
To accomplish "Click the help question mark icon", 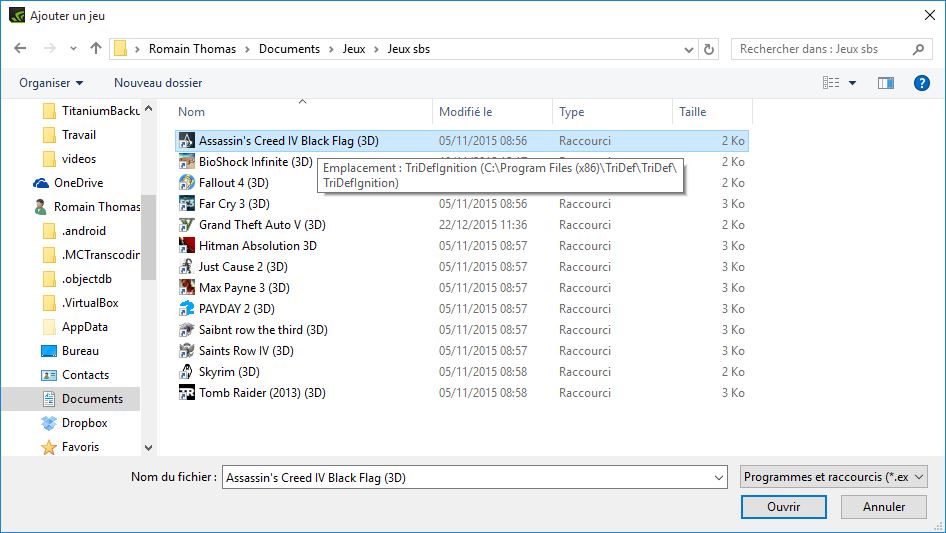I will (922, 83).
